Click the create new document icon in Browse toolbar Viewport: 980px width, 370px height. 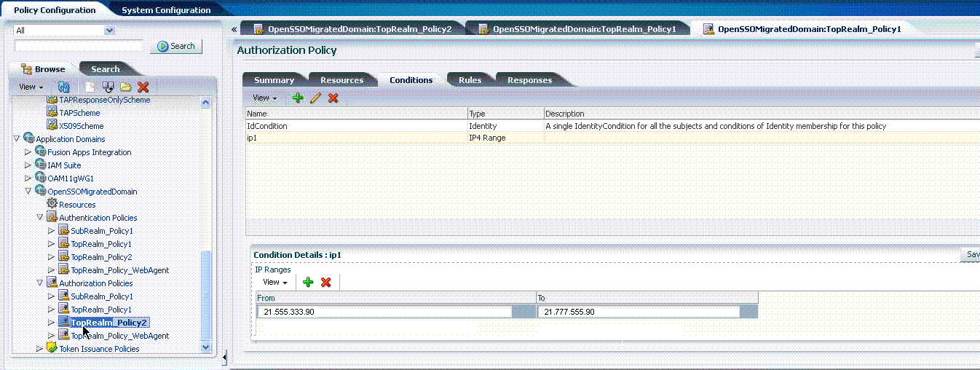point(92,87)
